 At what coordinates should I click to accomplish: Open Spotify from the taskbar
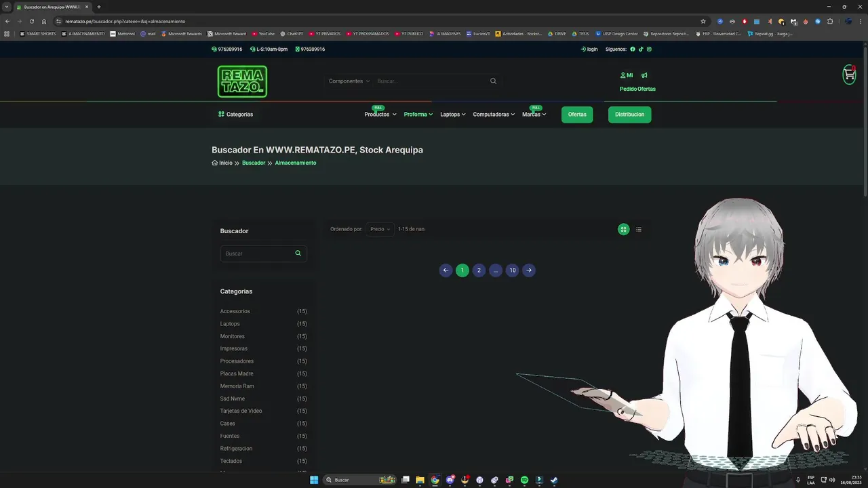click(x=524, y=480)
